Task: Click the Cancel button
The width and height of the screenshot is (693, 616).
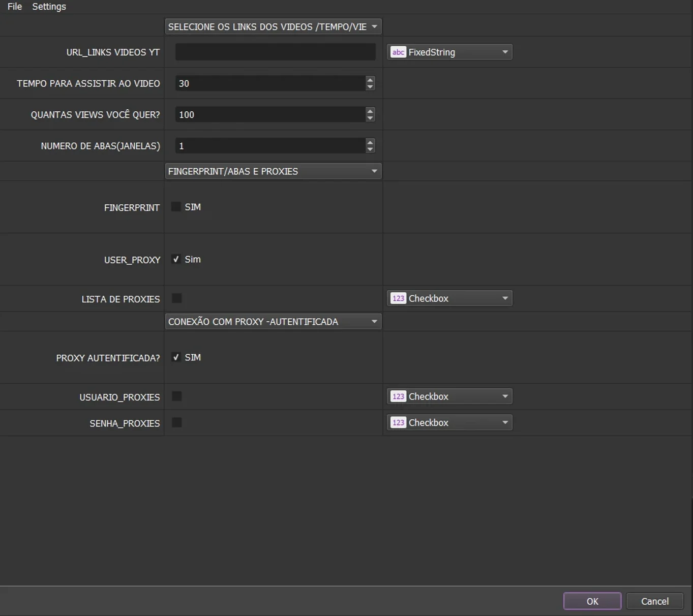Action: coord(655,601)
